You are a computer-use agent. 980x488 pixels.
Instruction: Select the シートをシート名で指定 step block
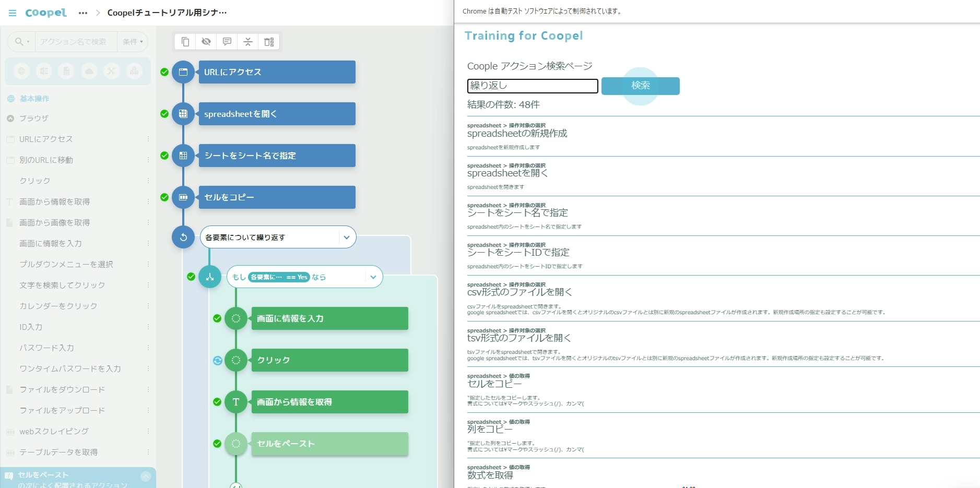point(277,156)
